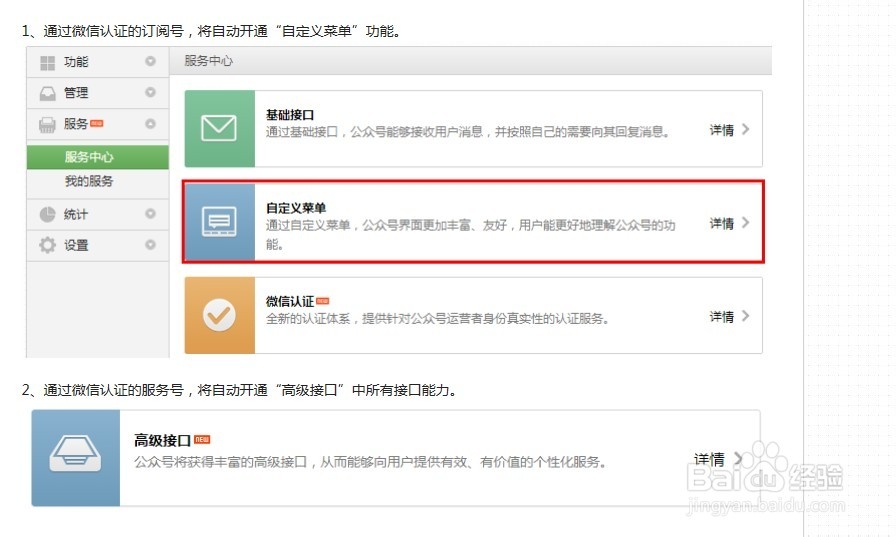Open the 管理 menu in the sidebar

(98, 93)
